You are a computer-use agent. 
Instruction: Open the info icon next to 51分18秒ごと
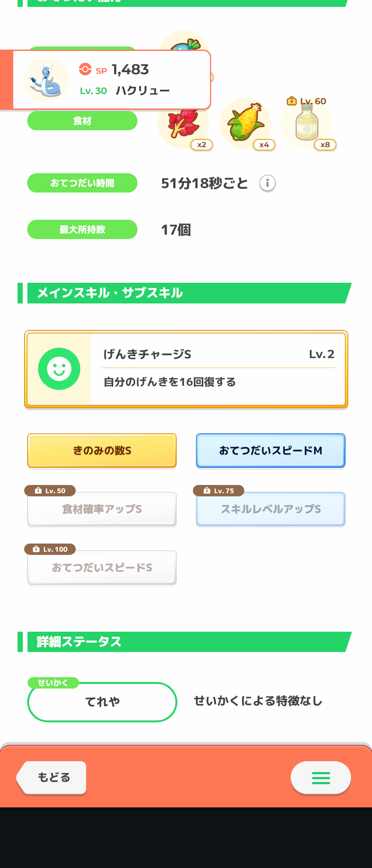(268, 183)
